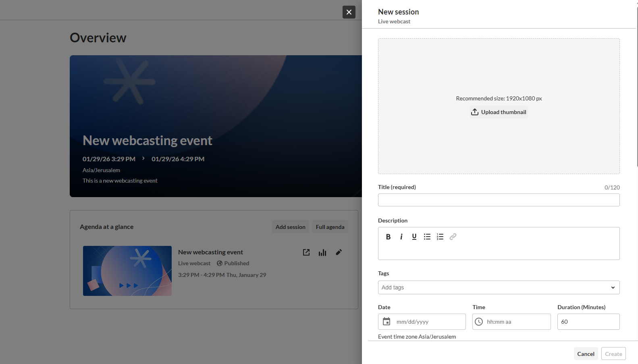This screenshot has height=364, width=638.
Task: Click the Title (required) input field
Action: (x=499, y=200)
